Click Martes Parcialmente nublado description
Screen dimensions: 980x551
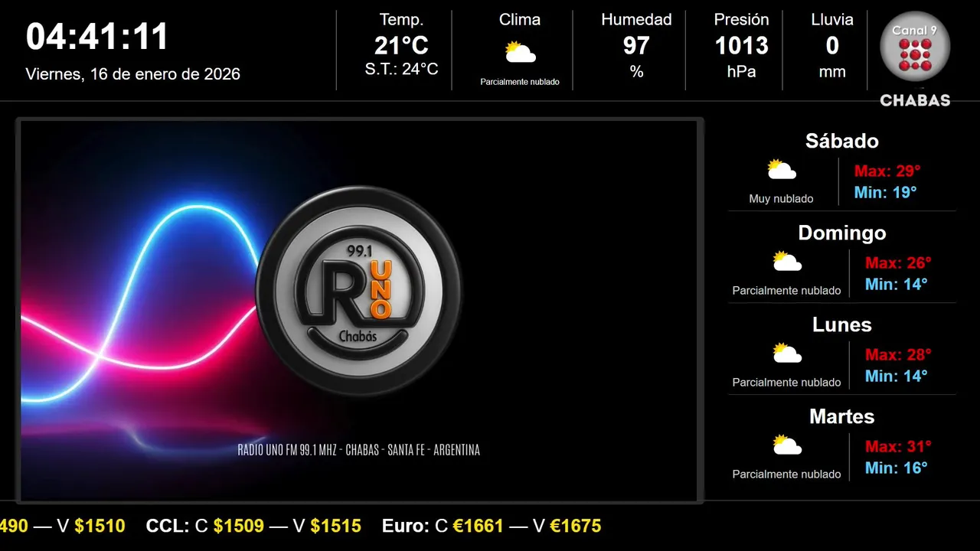point(786,474)
